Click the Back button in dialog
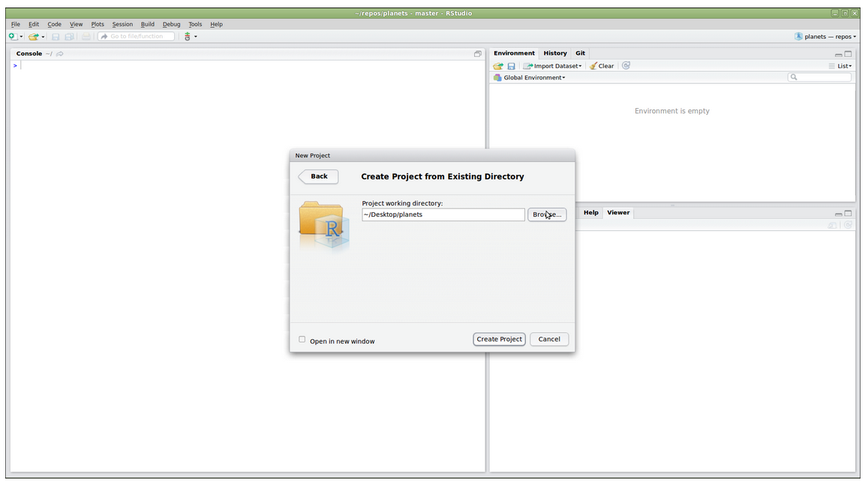 point(319,176)
